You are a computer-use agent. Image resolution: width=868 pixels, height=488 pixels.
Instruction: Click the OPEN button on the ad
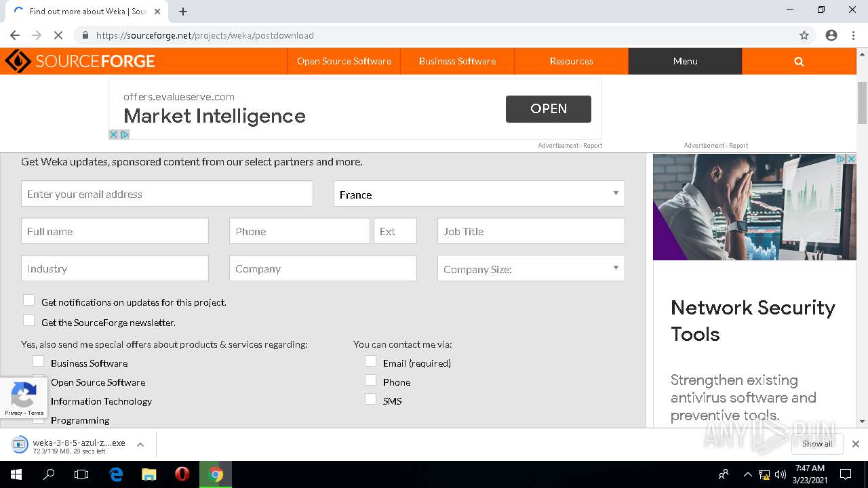point(548,108)
